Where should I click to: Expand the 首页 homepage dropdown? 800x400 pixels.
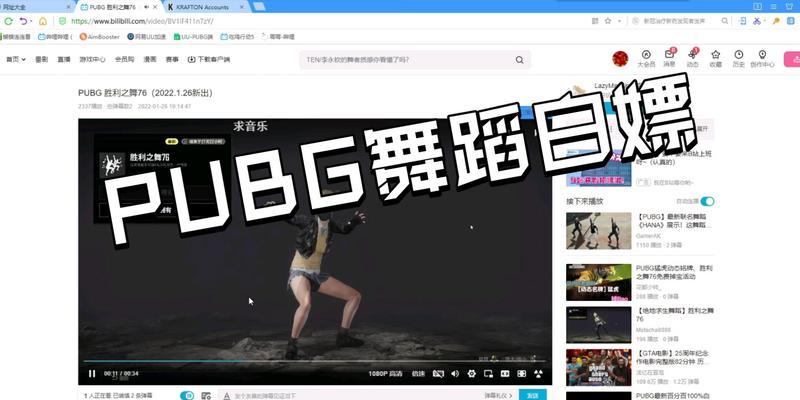pyautogui.click(x=16, y=60)
